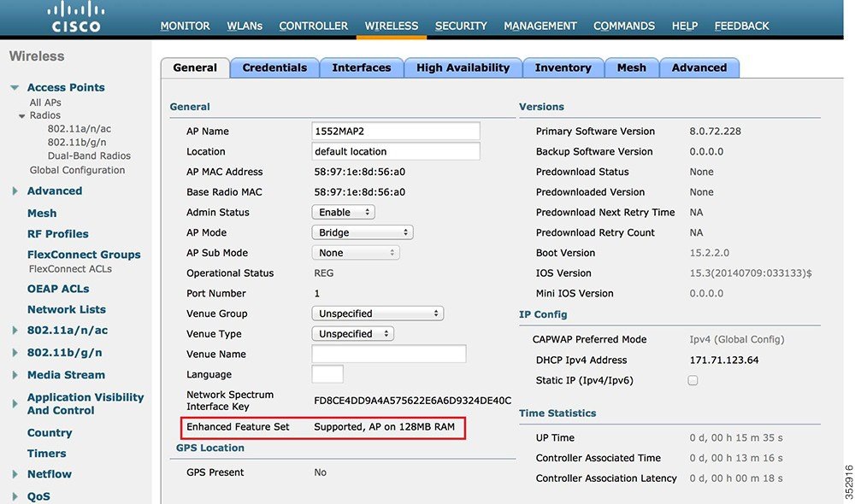Collapse the Radios subtree arrow
This screenshot has width=855, height=504.
click(22, 115)
